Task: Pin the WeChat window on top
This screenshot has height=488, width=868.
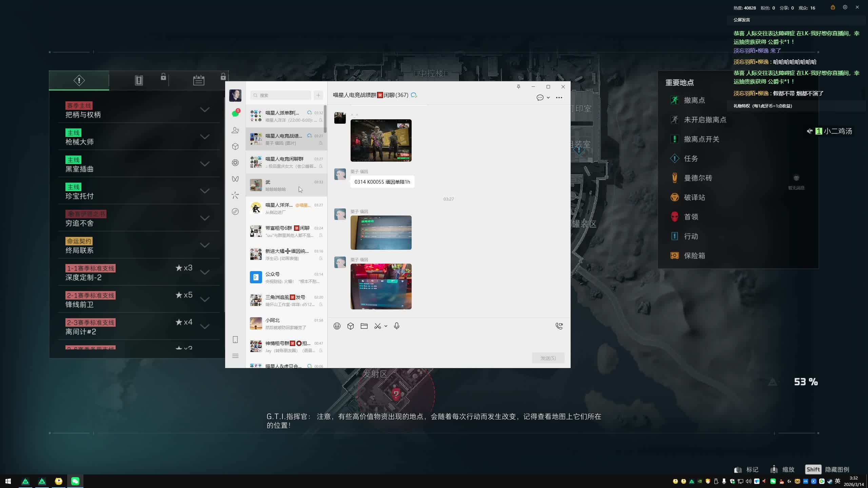Action: (518, 87)
